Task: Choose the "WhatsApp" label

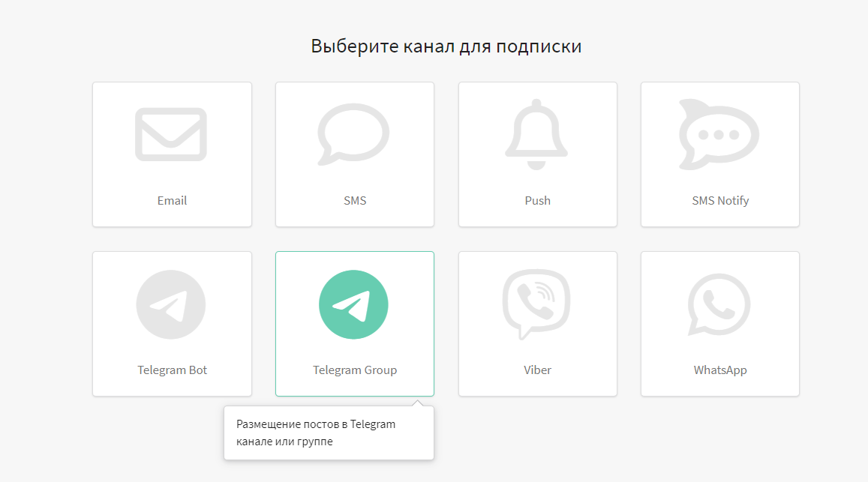Action: pos(720,370)
